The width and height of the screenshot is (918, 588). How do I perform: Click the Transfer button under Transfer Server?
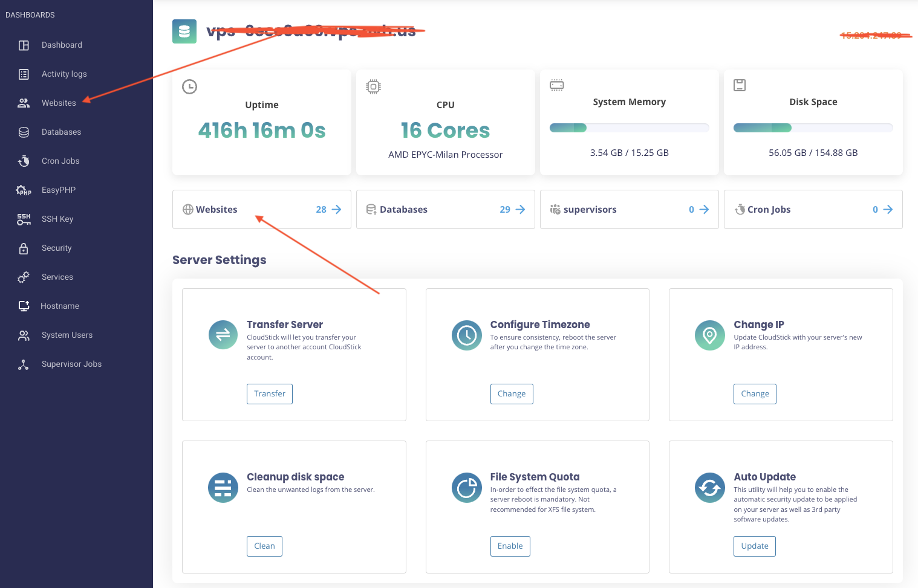269,393
